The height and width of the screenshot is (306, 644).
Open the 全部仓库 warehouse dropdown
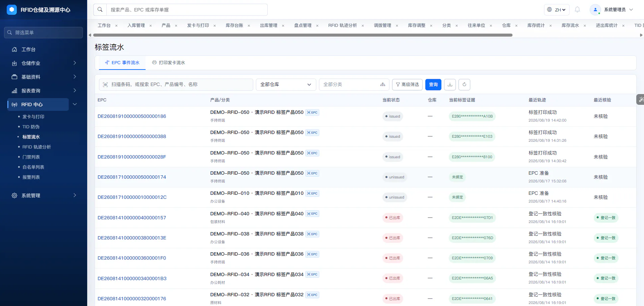(x=286, y=85)
